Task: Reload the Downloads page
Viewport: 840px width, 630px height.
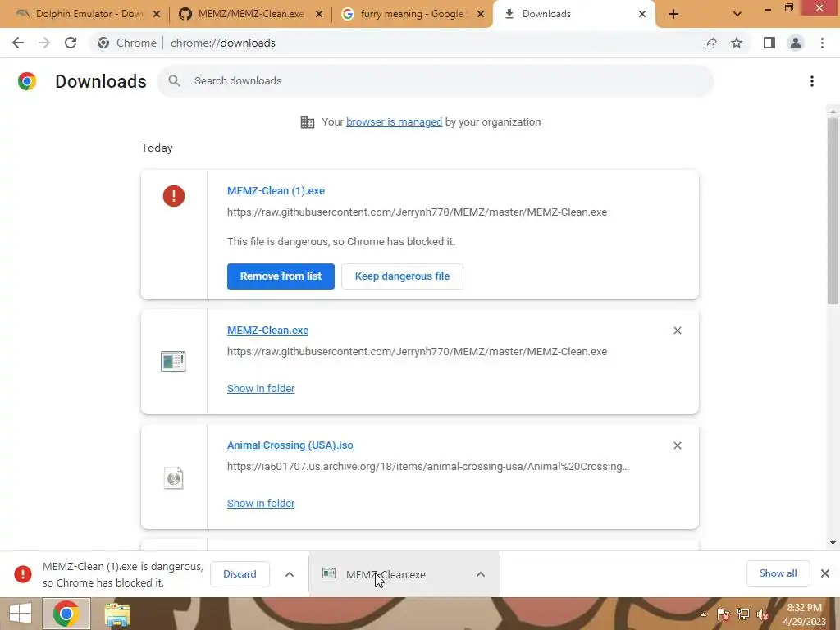Action: (x=71, y=43)
